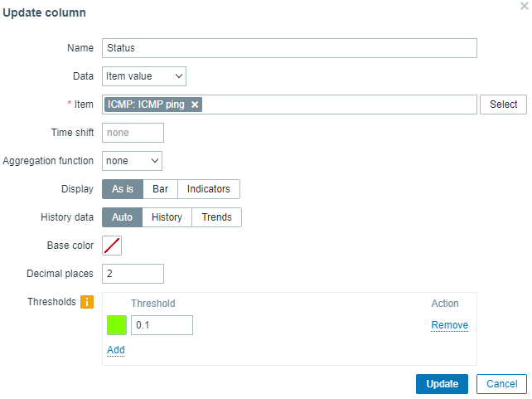Click the Update button
Viewport: 532px width, 399px height.
tap(442, 384)
